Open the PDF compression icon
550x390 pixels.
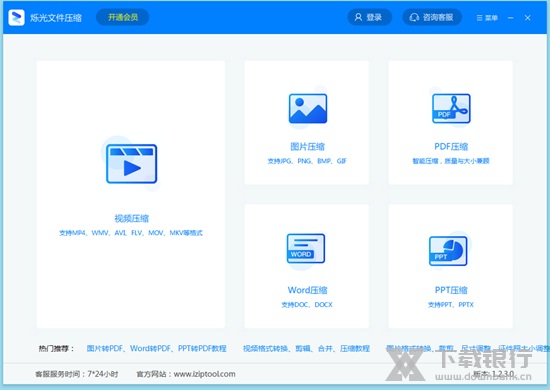(451, 108)
